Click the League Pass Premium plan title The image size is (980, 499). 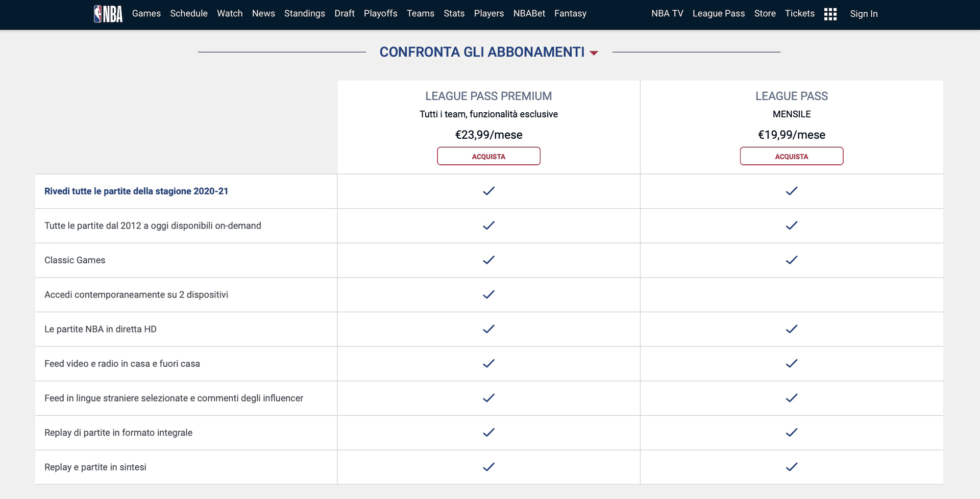tap(488, 96)
